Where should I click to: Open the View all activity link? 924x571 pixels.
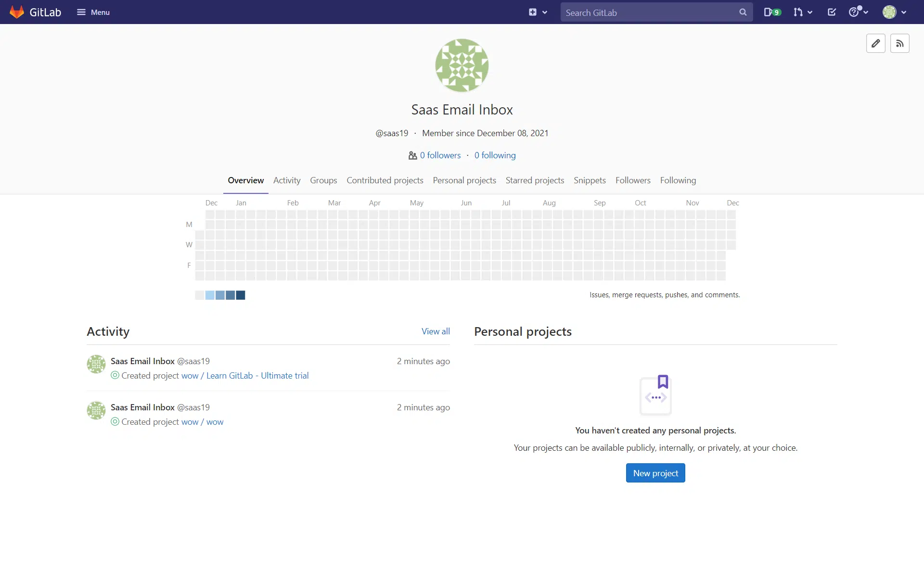tap(436, 331)
